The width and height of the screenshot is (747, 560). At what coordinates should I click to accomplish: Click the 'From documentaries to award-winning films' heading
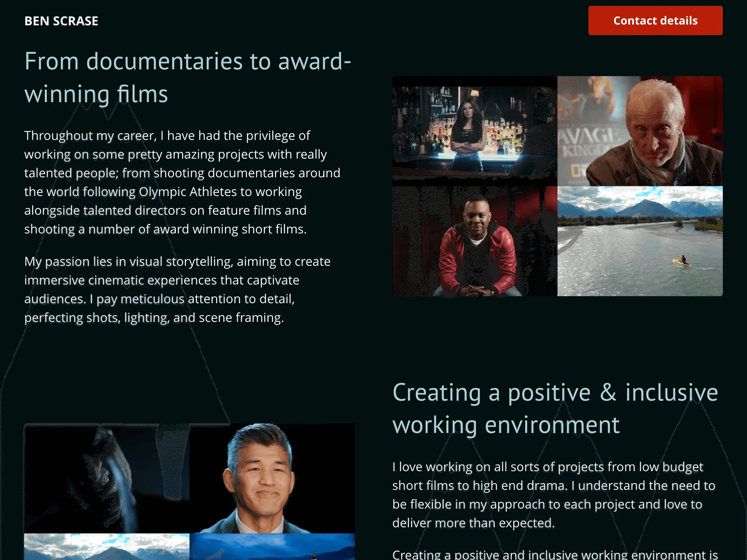pyautogui.click(x=188, y=78)
